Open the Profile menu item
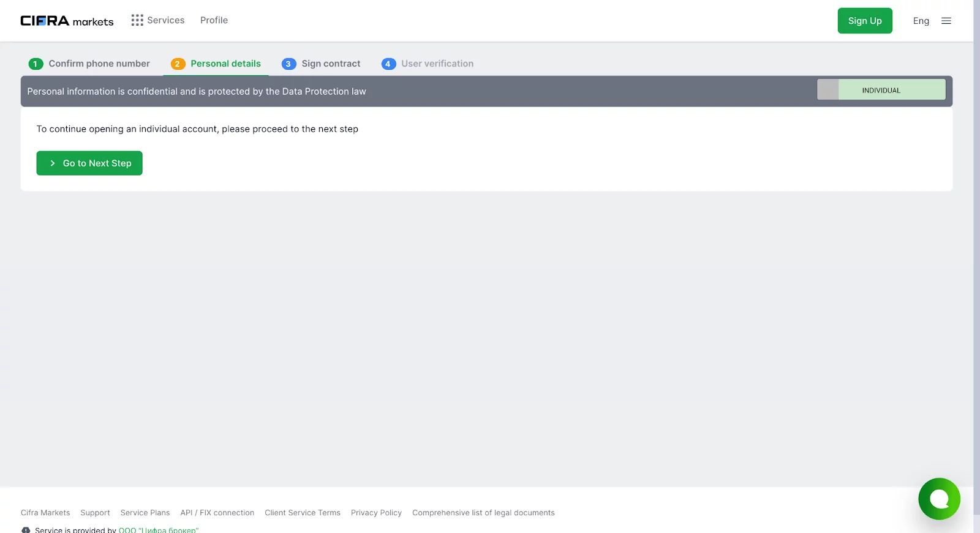 214,20
